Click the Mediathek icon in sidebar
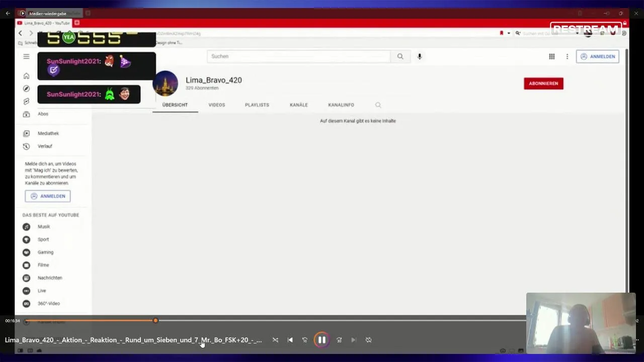Viewport: 644px width, 362px height. coord(26,133)
